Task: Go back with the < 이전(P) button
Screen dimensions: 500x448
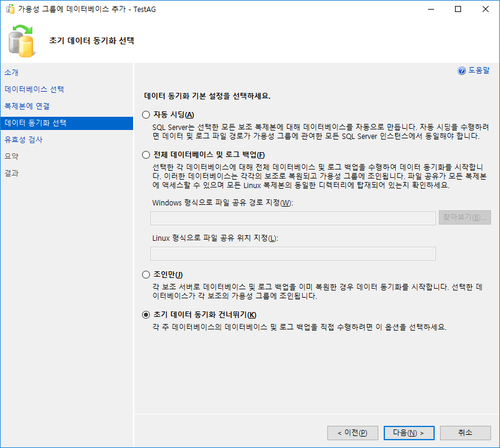Action: pos(353,433)
